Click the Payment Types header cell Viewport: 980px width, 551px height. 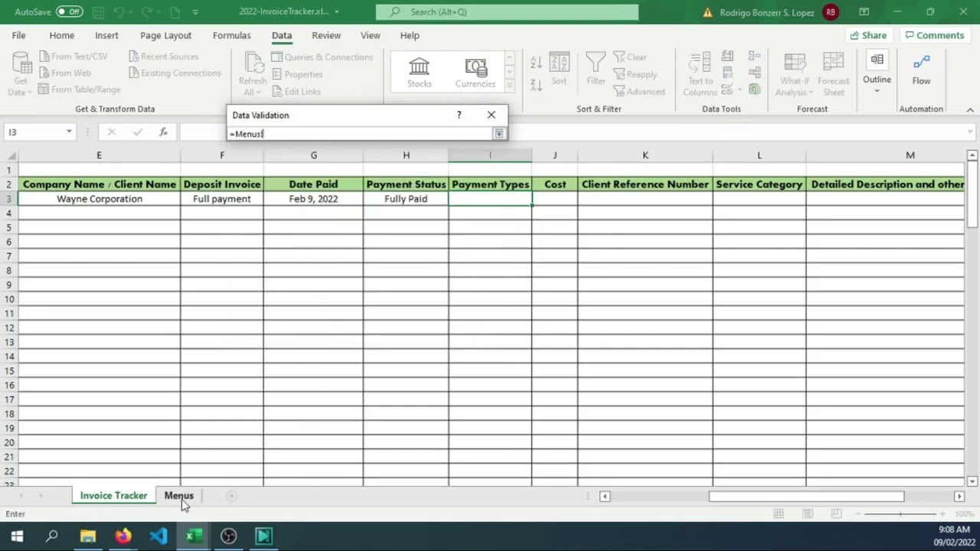coord(490,184)
